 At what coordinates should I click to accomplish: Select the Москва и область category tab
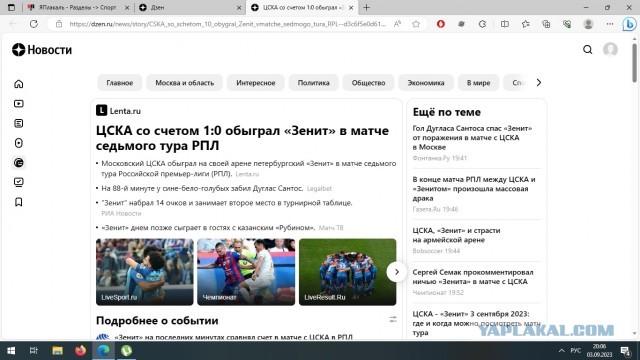184,83
